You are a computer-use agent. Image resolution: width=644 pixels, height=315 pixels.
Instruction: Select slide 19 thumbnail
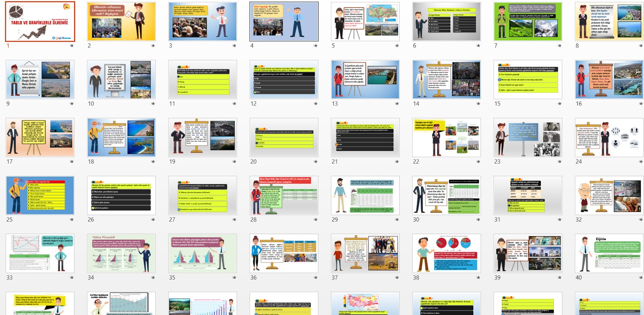[x=203, y=138]
